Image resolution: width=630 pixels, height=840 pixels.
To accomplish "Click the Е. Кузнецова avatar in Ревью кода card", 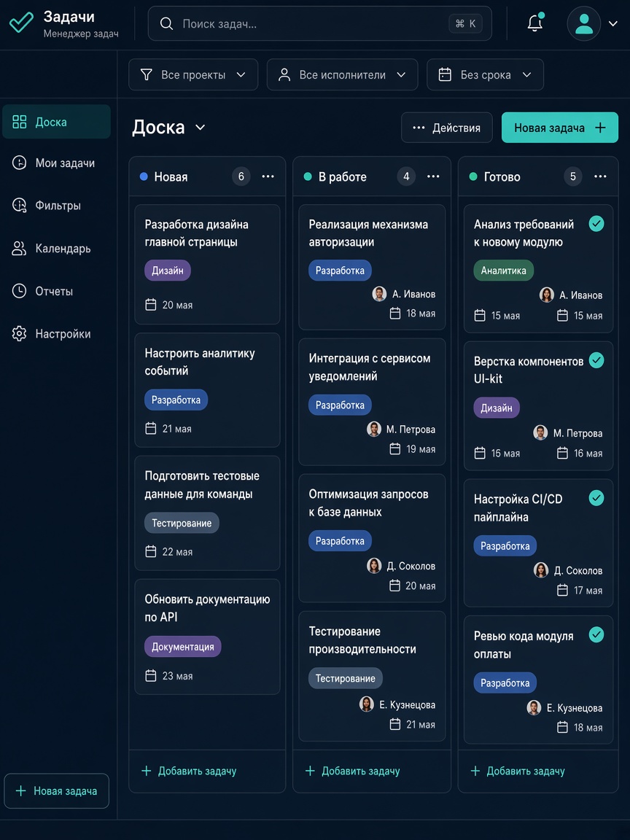I will [534, 708].
